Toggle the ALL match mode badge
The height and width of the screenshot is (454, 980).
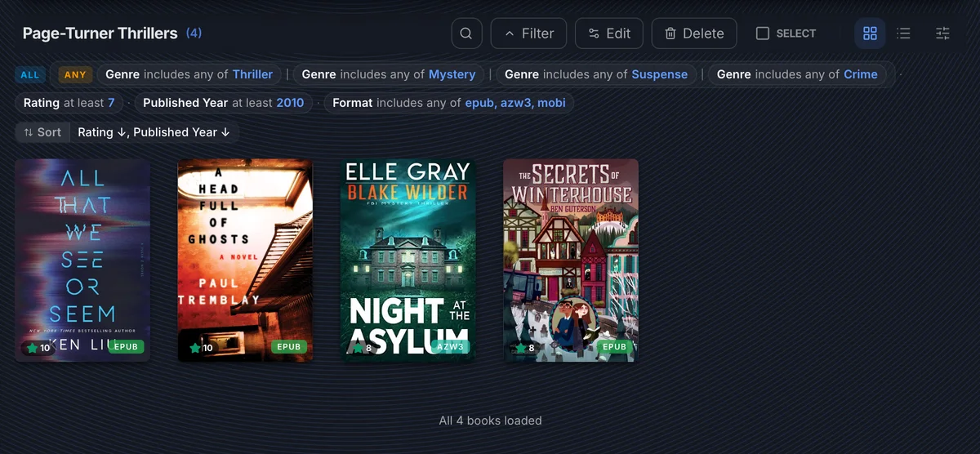click(29, 74)
